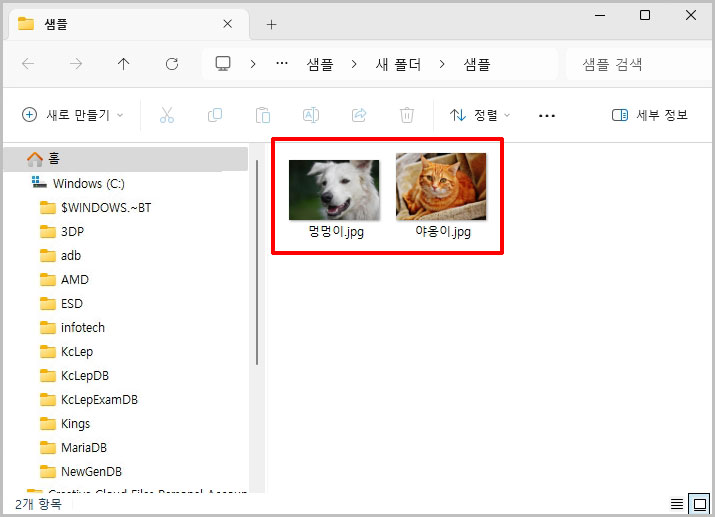Copy selected items icon
The image size is (715, 517).
coord(215,115)
